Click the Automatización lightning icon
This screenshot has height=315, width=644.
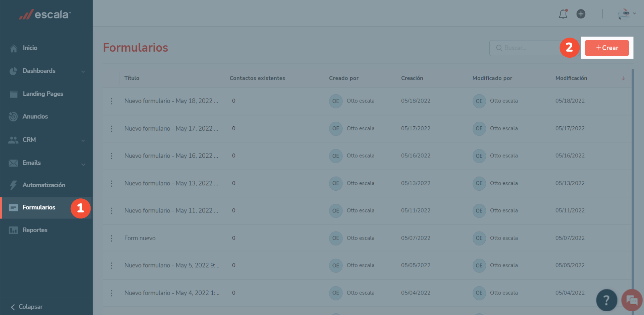pos(13,185)
